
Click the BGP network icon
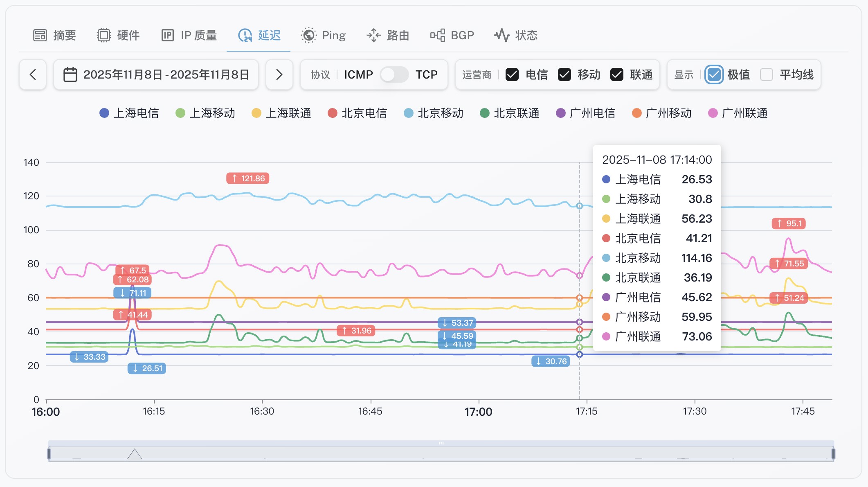(x=437, y=36)
